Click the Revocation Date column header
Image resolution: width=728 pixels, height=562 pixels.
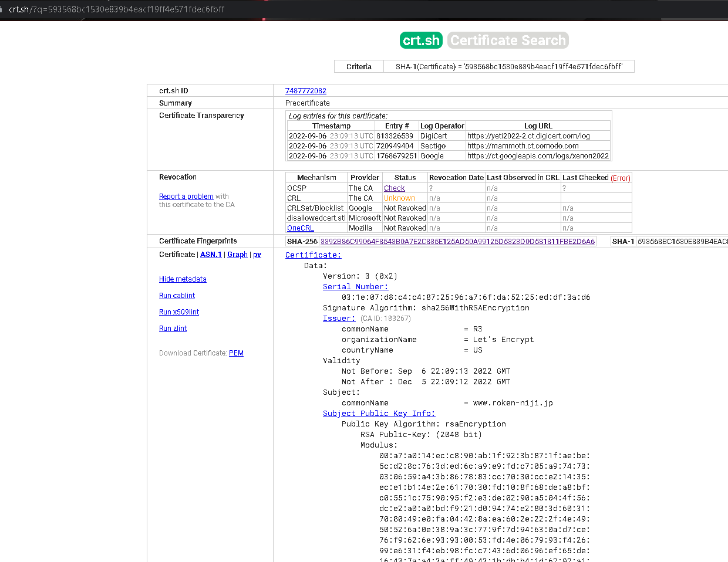pos(456,178)
